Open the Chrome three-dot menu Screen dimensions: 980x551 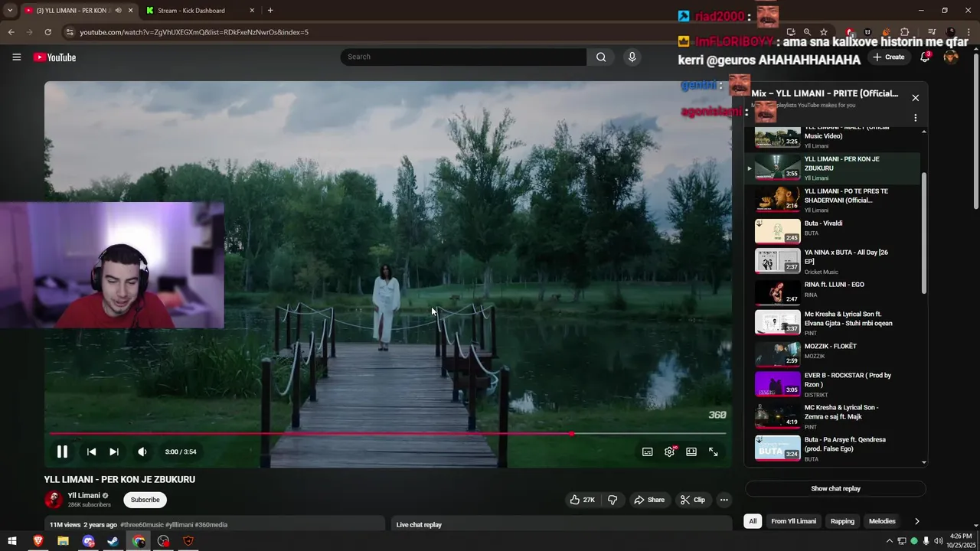[x=969, y=32]
